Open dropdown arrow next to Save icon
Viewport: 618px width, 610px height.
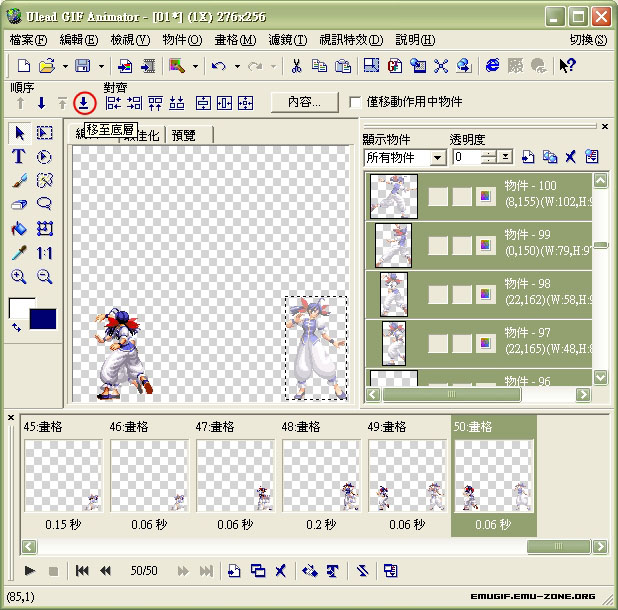101,66
